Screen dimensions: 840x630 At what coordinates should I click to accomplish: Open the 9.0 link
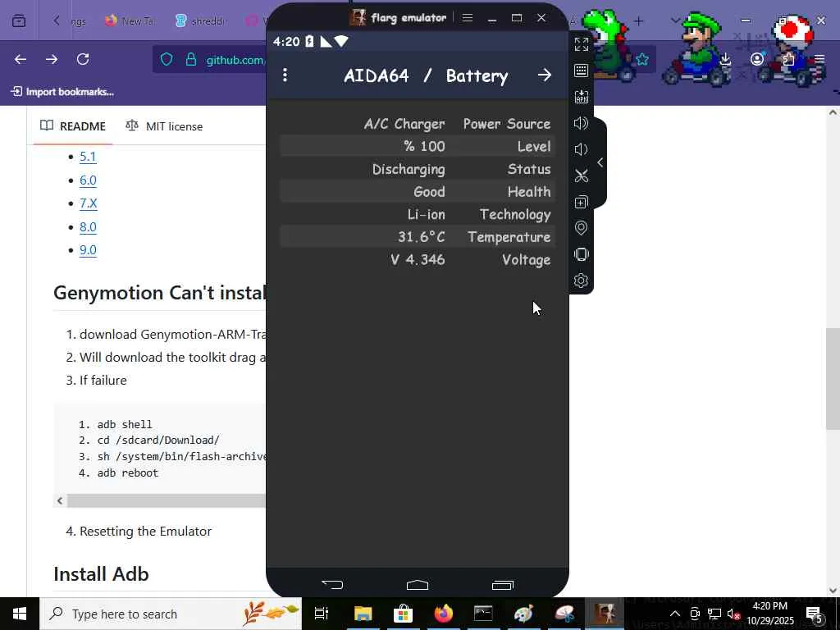click(x=88, y=250)
